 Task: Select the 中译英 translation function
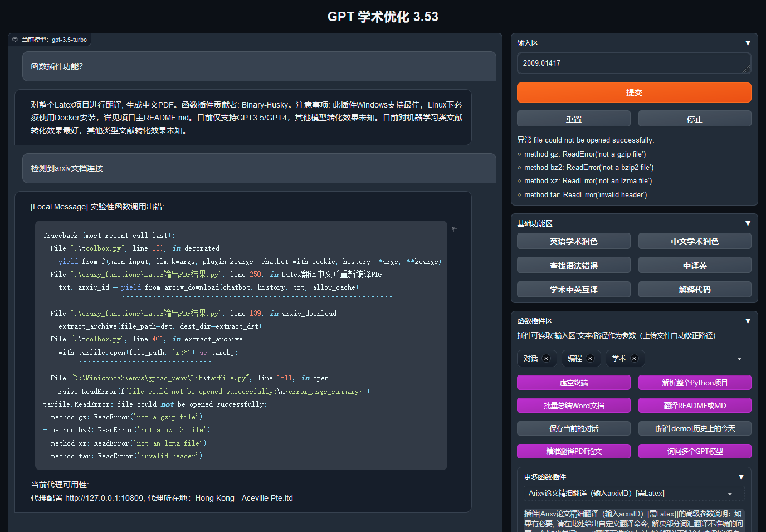[x=695, y=265]
